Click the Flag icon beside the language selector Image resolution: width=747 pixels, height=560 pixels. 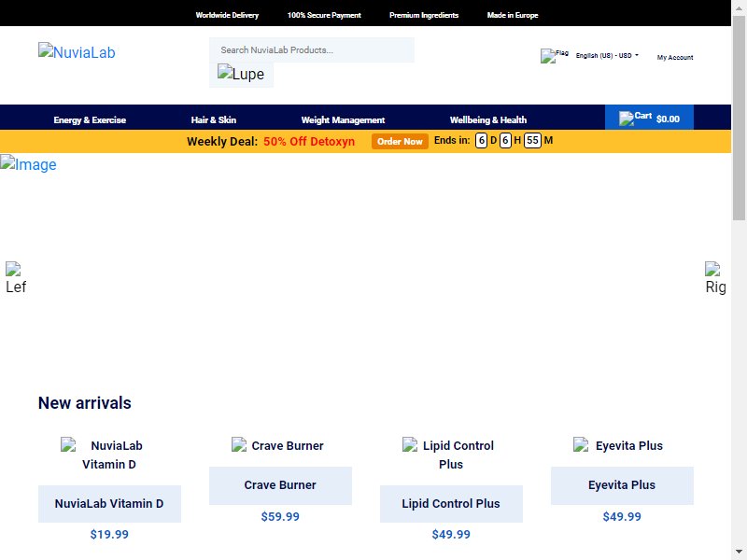555,56
